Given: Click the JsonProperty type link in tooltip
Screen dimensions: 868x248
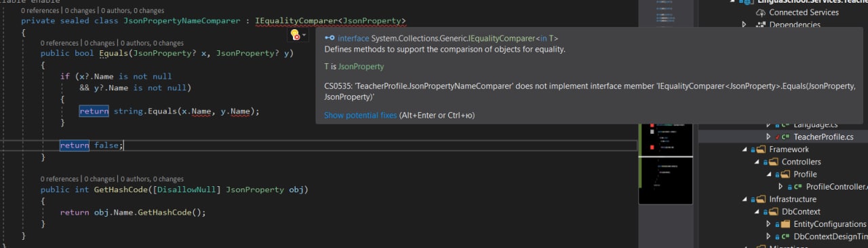Looking at the screenshot, I should point(361,67).
